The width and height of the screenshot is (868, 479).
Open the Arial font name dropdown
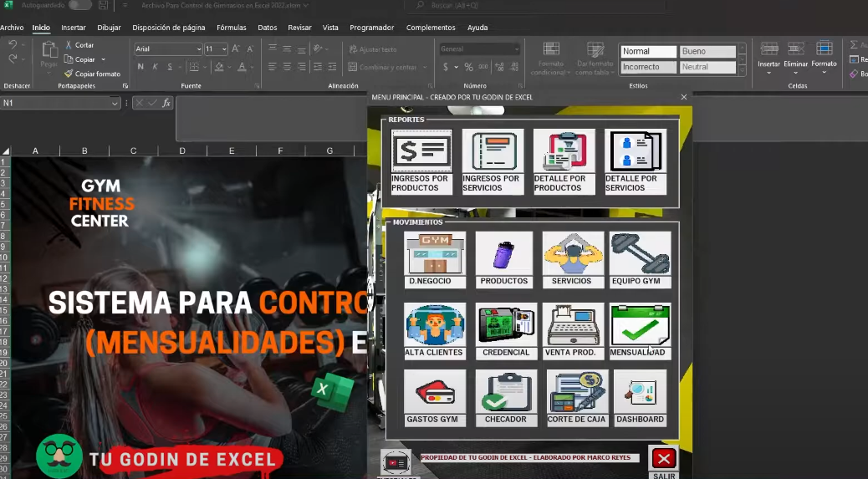coord(199,49)
